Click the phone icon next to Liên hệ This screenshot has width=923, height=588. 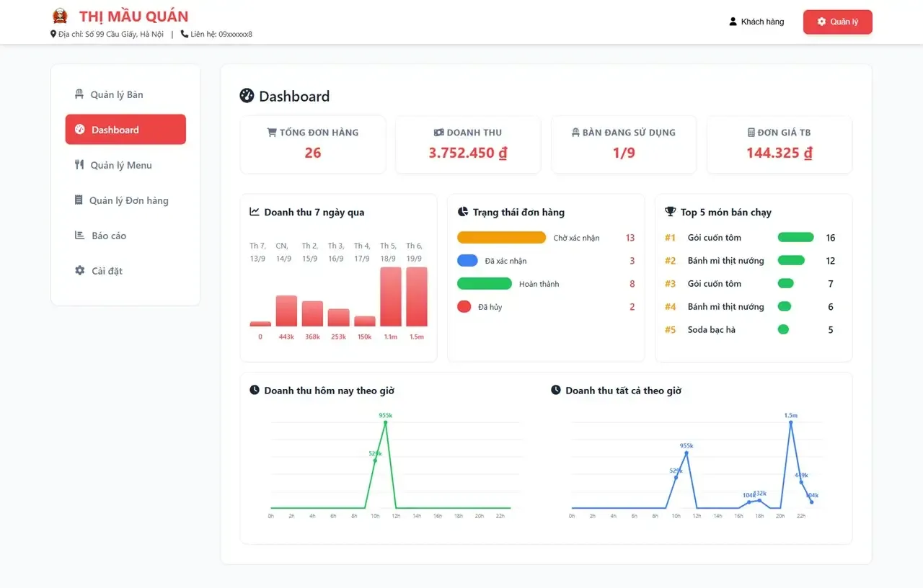pos(185,34)
